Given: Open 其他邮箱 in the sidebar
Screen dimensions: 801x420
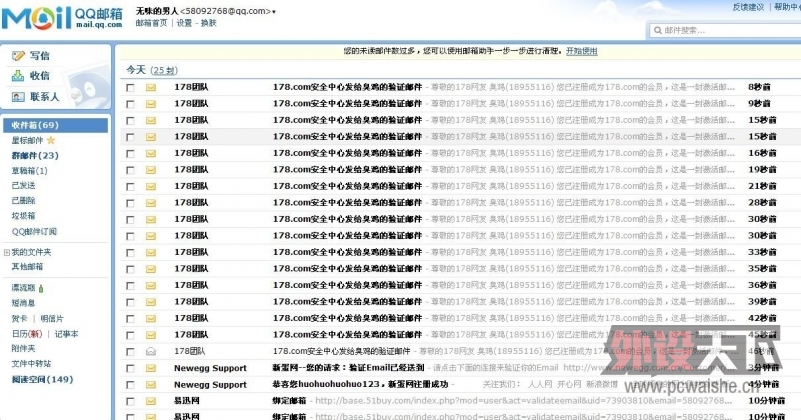Looking at the screenshot, I should [x=28, y=267].
